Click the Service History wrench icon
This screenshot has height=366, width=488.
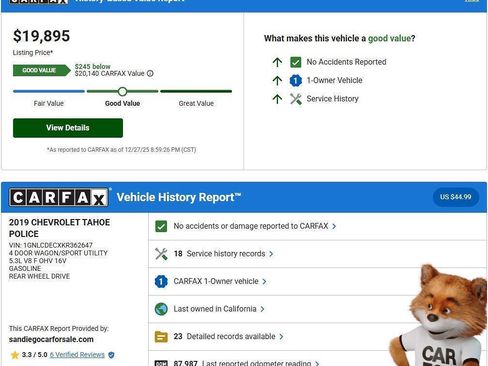click(x=296, y=99)
